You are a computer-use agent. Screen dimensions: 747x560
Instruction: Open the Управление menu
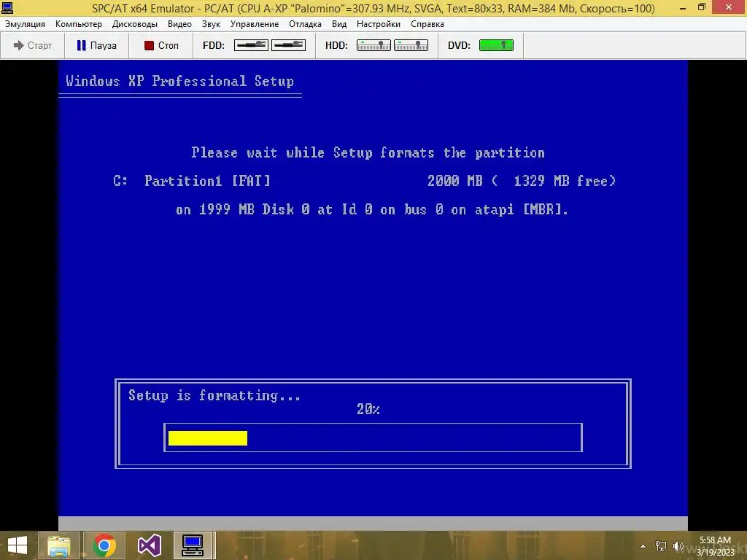pos(255,24)
